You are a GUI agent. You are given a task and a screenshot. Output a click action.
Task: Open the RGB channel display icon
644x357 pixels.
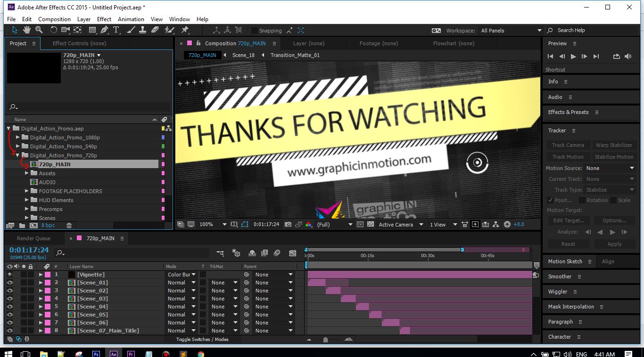pos(308,225)
